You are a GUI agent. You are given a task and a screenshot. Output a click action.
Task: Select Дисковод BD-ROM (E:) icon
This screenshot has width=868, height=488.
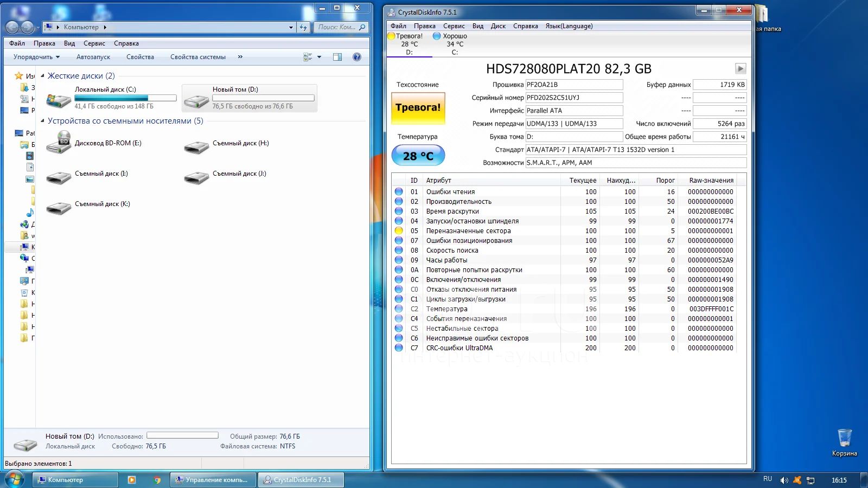pos(59,142)
